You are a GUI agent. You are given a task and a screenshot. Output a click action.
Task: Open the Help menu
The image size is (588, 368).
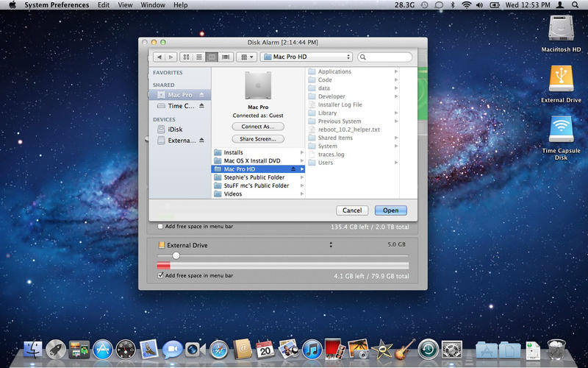click(180, 5)
